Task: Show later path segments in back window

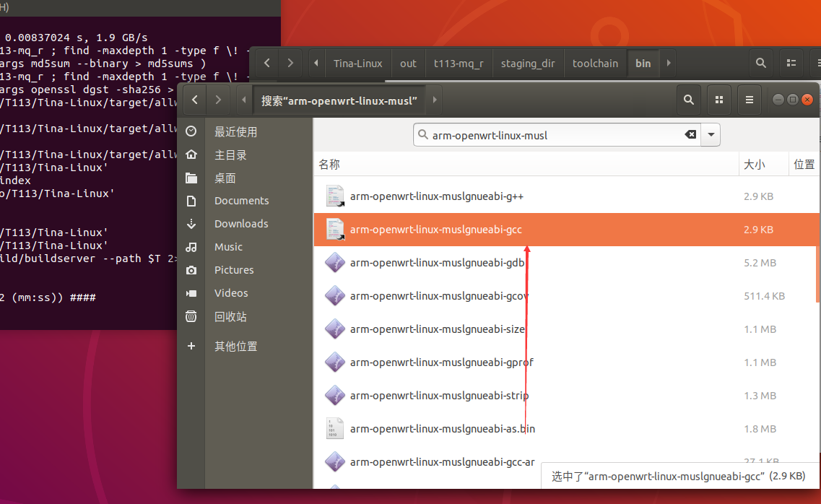Action: [669, 64]
